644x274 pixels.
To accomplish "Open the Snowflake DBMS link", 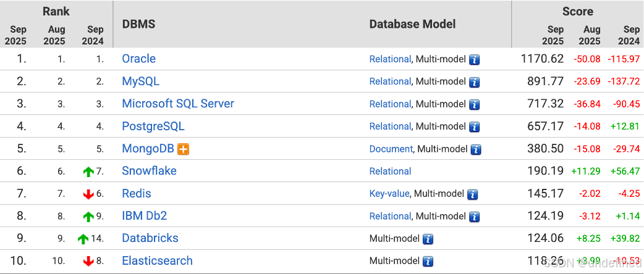I will (149, 171).
